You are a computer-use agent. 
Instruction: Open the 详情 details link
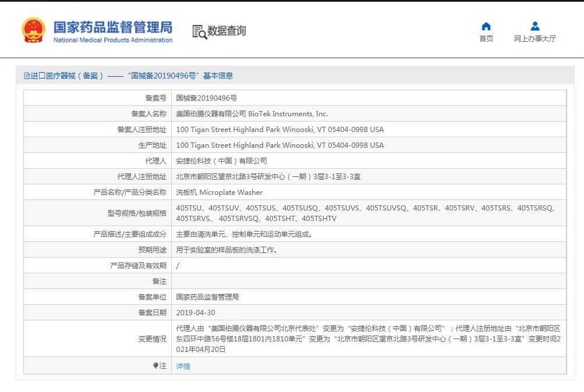183,366
